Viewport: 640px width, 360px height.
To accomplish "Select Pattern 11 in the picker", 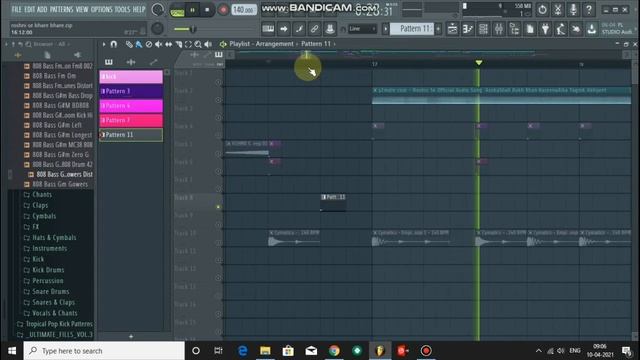I will 131,135.
